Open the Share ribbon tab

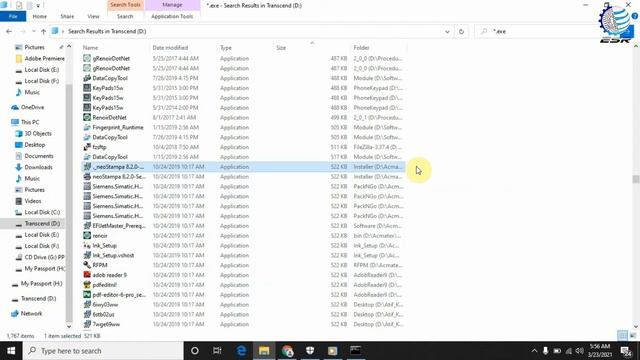(67, 16)
